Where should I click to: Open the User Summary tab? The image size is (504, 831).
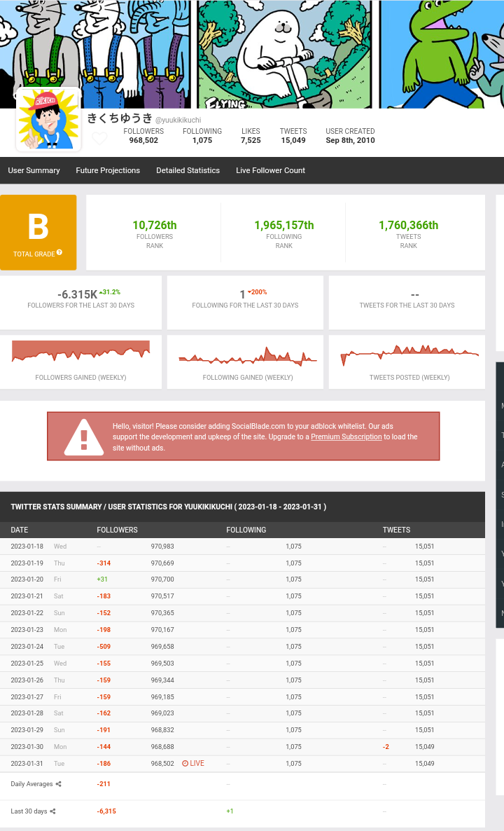coord(34,170)
